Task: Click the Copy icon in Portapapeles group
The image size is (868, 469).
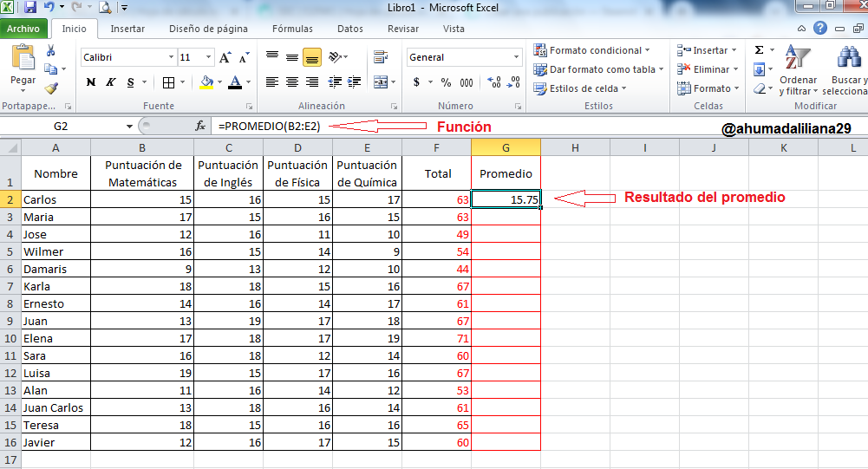Action: (x=50, y=69)
